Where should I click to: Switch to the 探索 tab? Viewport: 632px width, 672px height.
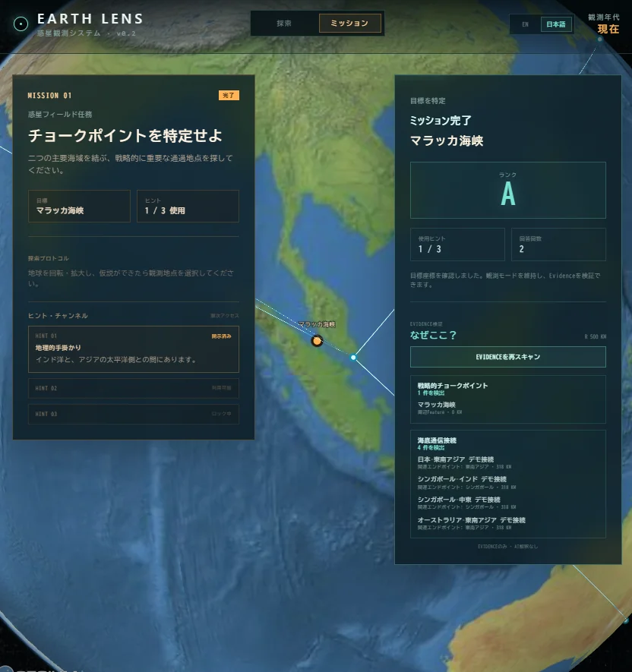(284, 23)
